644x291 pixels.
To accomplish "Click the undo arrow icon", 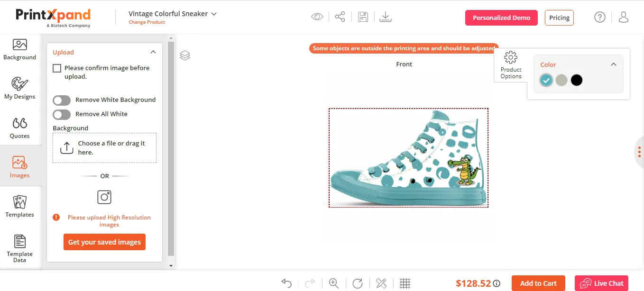I will point(286,283).
